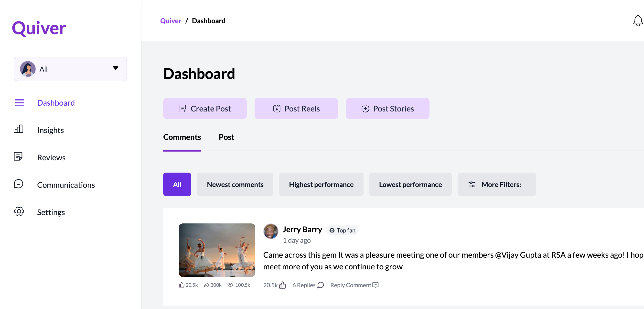Click the Jerry Barry name
Screen dimensions: 644x309
pos(302,229)
